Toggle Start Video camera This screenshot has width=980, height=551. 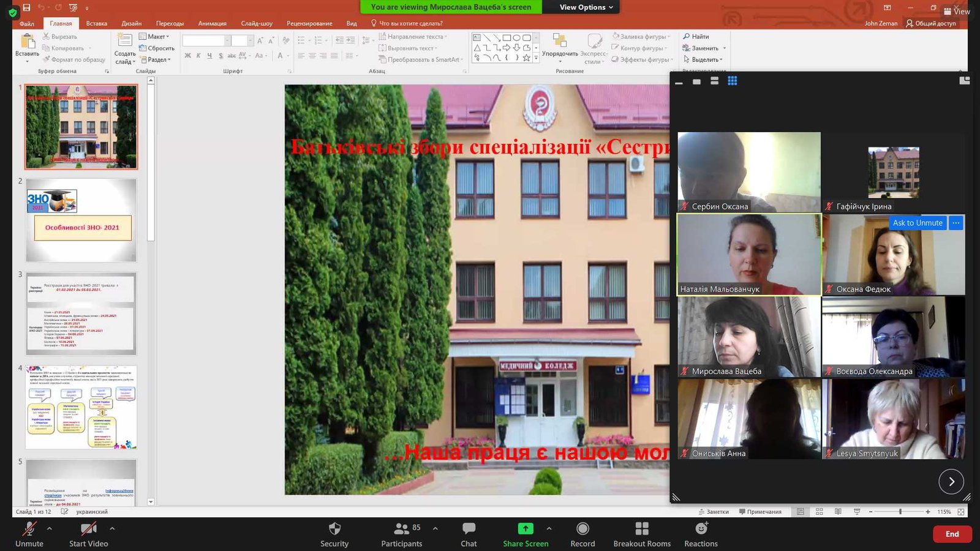(88, 529)
